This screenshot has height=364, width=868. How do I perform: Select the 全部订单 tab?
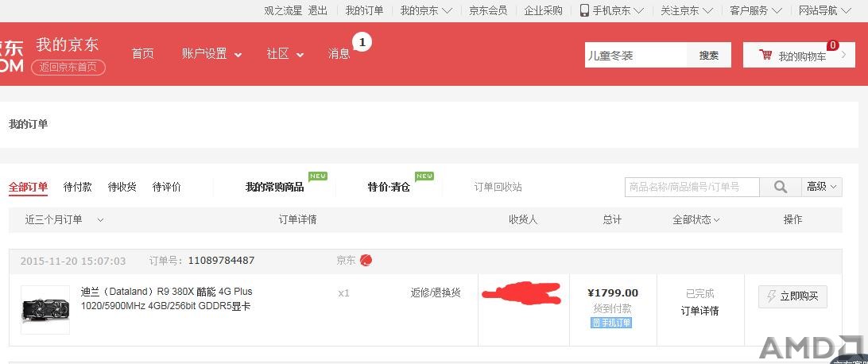click(x=29, y=187)
